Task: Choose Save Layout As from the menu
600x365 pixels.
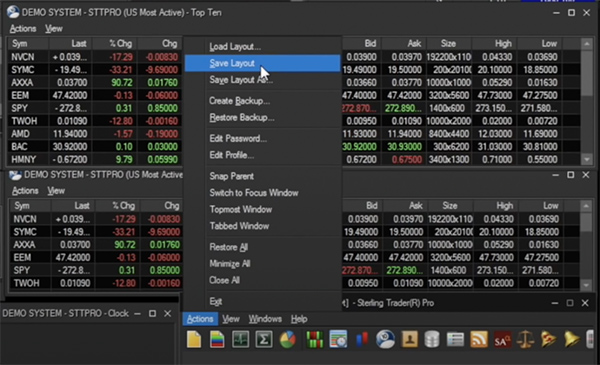Action: pyautogui.click(x=262, y=80)
